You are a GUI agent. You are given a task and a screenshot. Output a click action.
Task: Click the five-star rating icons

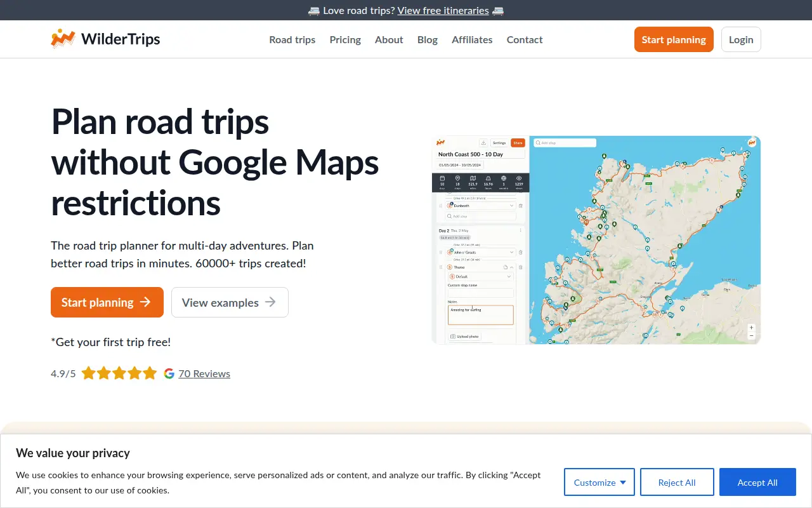point(119,373)
